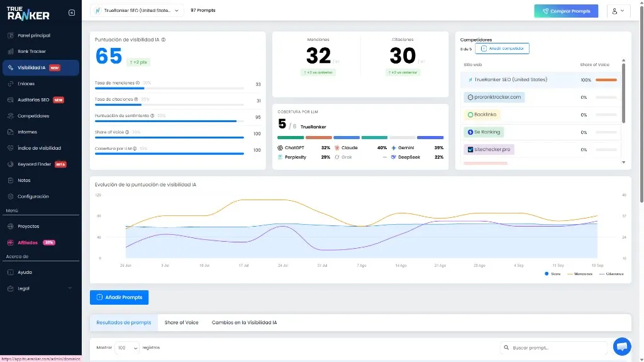Image resolution: width=644 pixels, height=362 pixels.
Task: Select the sitechecker.pro competitor chip
Action: click(489, 149)
